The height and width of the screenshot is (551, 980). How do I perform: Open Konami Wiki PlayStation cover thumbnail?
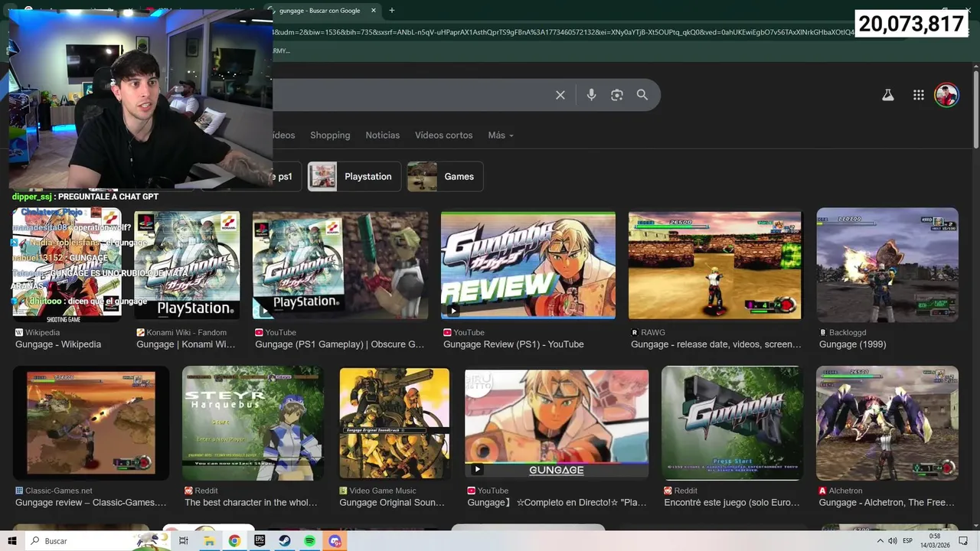[187, 265]
